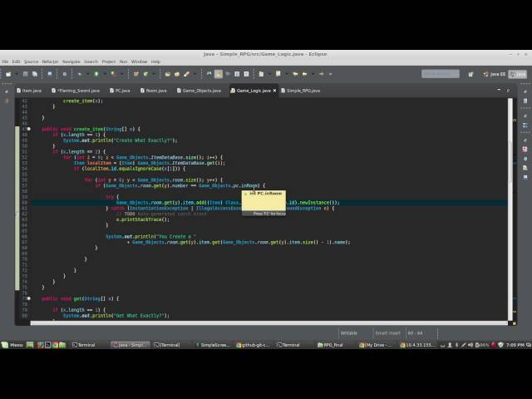Maximize the editor area
Screen dimensions: 532x399
point(508,90)
